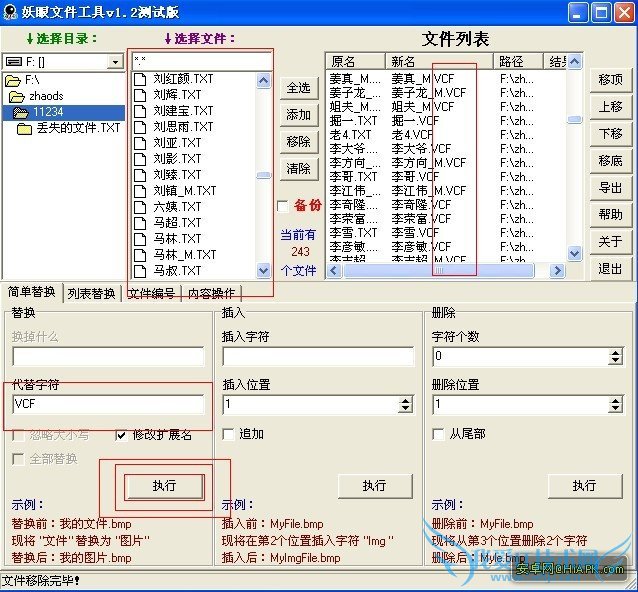Click the 丢失的文件.TXT folder icon

pos(24,129)
